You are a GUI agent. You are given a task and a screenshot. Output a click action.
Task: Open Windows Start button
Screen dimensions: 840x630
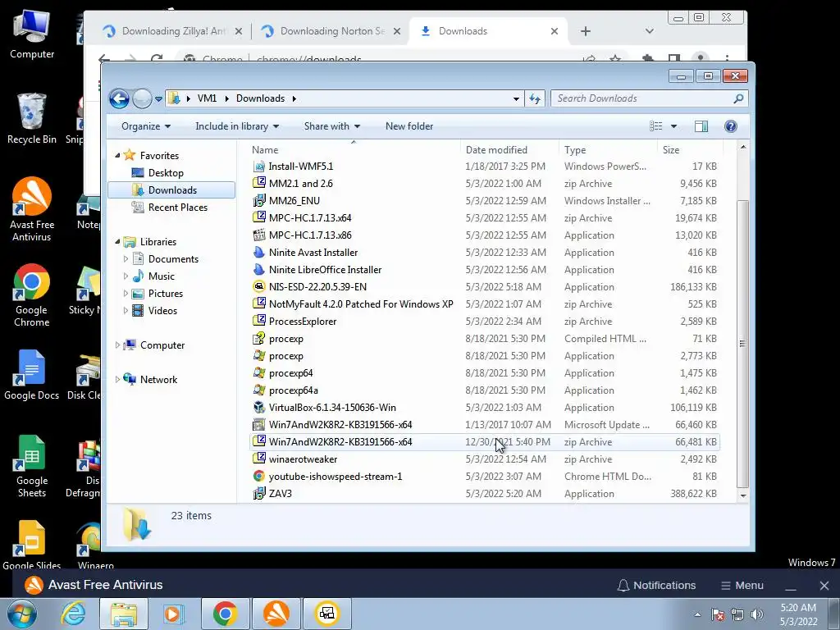tap(22, 614)
